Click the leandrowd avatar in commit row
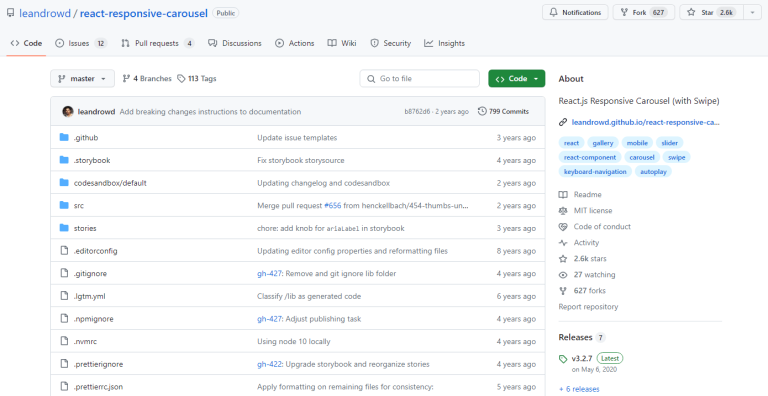 (68, 111)
